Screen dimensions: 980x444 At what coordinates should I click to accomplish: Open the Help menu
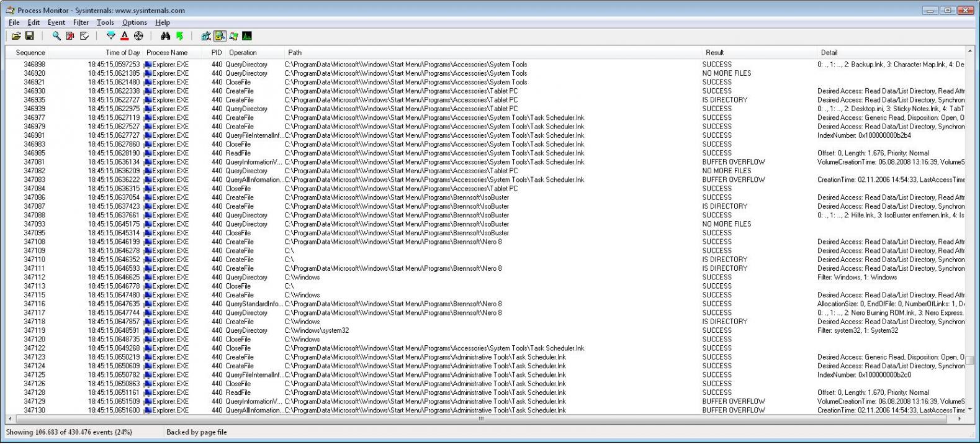coord(162,22)
